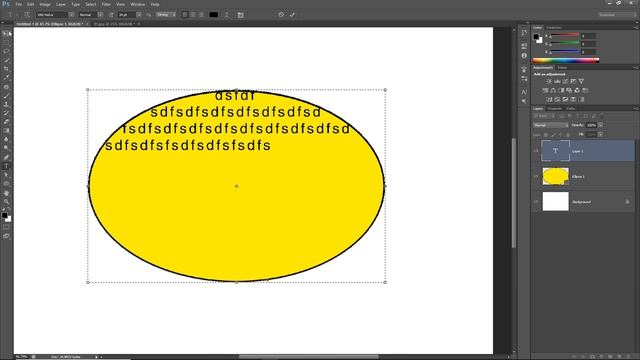Switch to the Swatches tab
640x360 pixels.
click(x=554, y=28)
